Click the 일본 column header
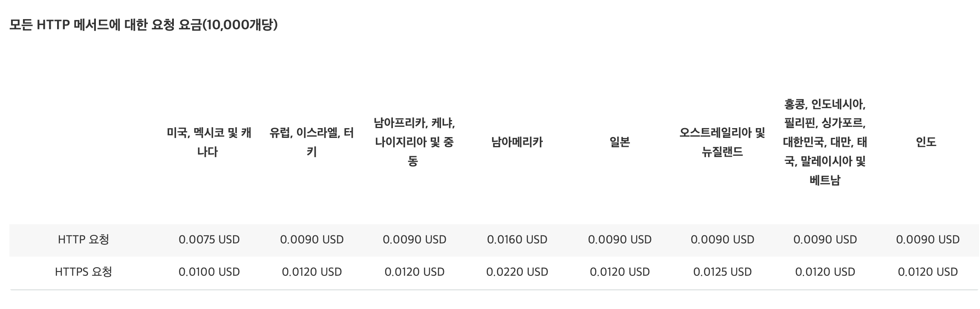The width and height of the screenshot is (980, 309). pos(620,142)
